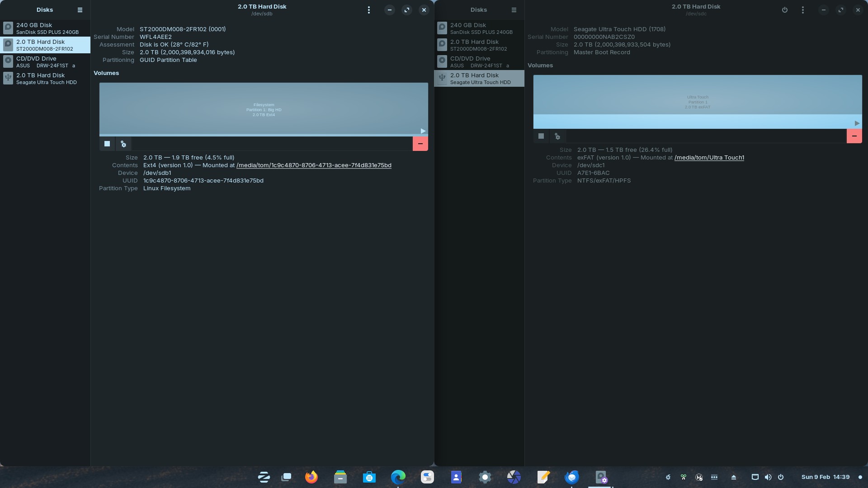Image resolution: width=868 pixels, height=488 pixels.
Task: Open the /media/tom/Ultra Touch1 mount link
Action: 709,158
